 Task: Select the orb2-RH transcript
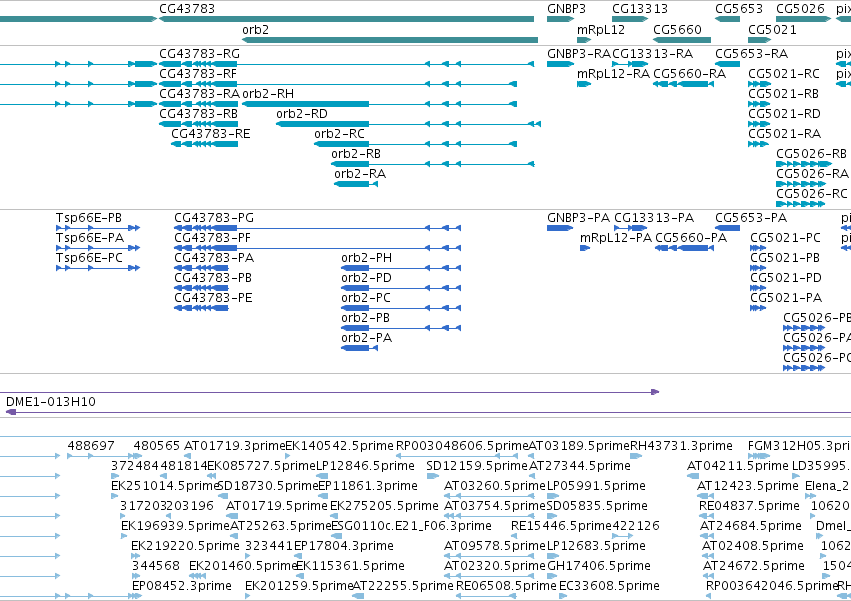pyautogui.click(x=379, y=104)
